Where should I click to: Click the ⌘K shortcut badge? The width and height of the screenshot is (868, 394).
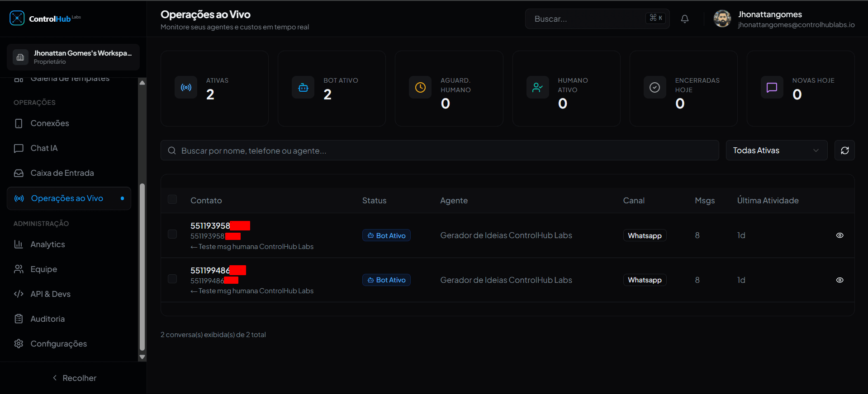pyautogui.click(x=656, y=18)
